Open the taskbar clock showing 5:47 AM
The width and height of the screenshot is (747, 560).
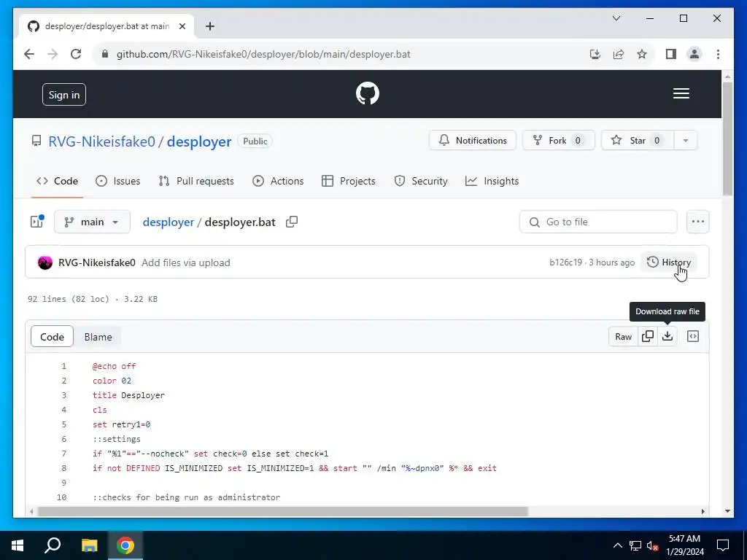click(x=684, y=545)
